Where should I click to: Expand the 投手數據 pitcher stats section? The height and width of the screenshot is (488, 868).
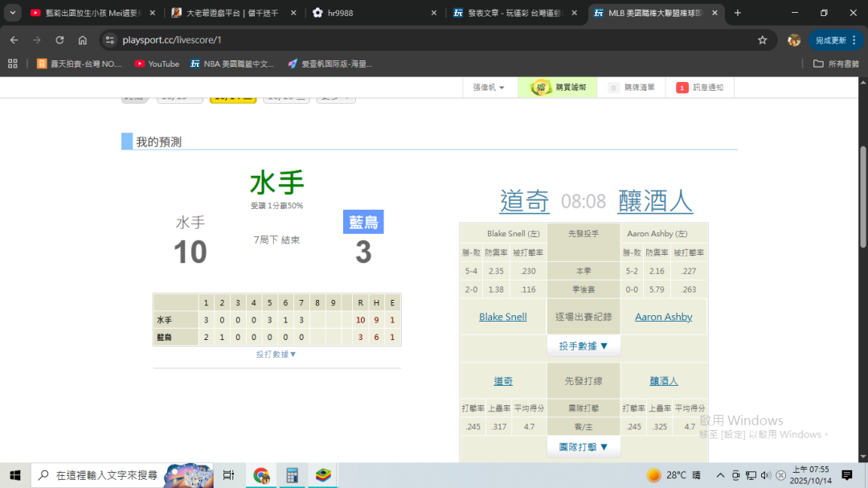pos(583,347)
